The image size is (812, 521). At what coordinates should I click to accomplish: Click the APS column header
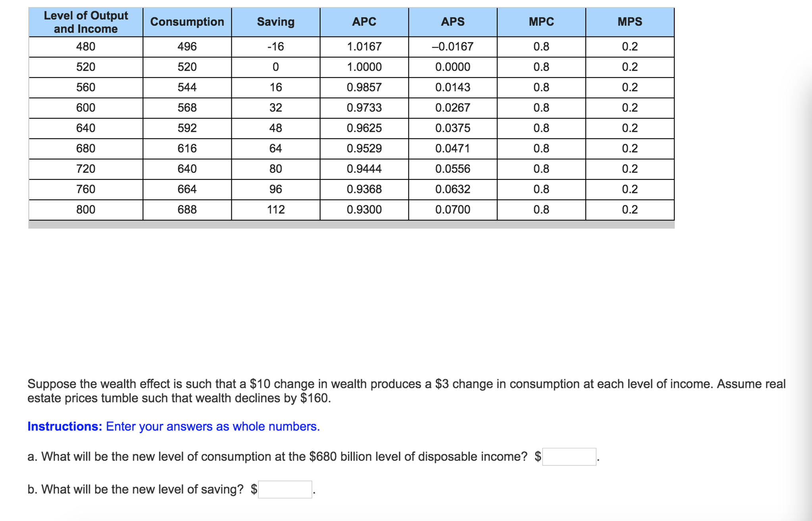[x=452, y=22]
